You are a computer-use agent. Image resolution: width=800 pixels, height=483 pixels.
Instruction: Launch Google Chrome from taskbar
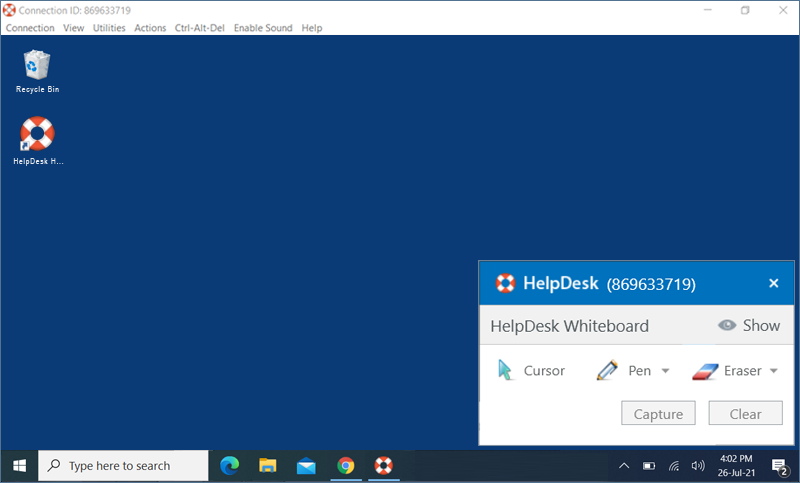pos(345,465)
